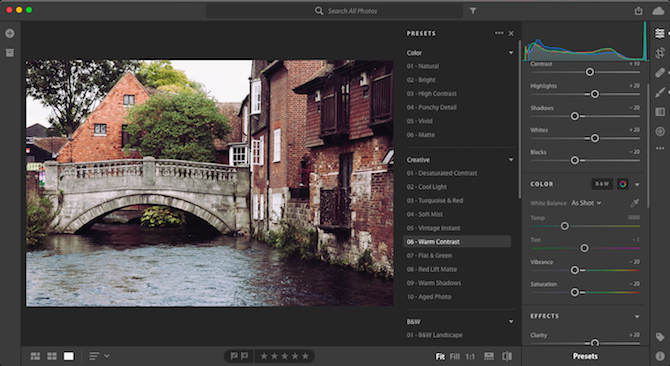Screen dimensions: 670x366
Task: Close the Presets panel
Action: click(511, 33)
